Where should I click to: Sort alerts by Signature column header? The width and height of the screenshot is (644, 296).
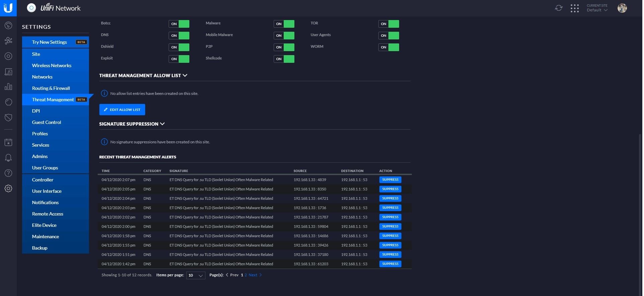click(x=179, y=171)
